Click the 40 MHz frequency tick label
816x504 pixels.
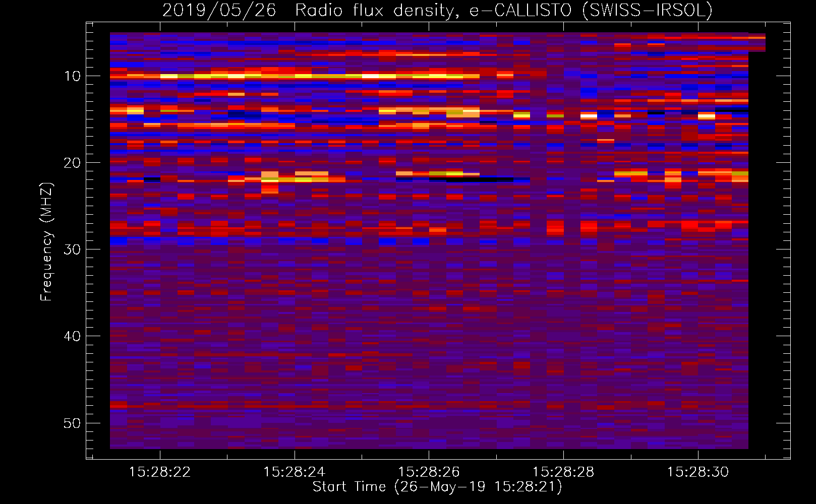72,336
